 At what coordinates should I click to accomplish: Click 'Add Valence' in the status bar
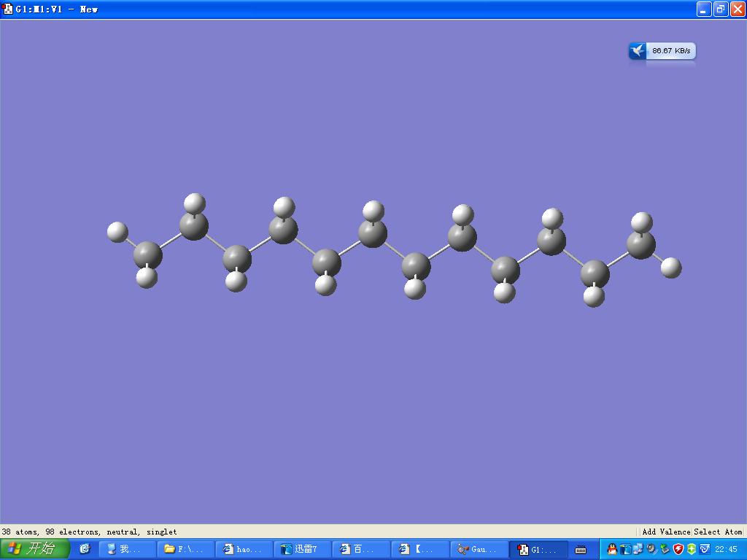pos(666,532)
